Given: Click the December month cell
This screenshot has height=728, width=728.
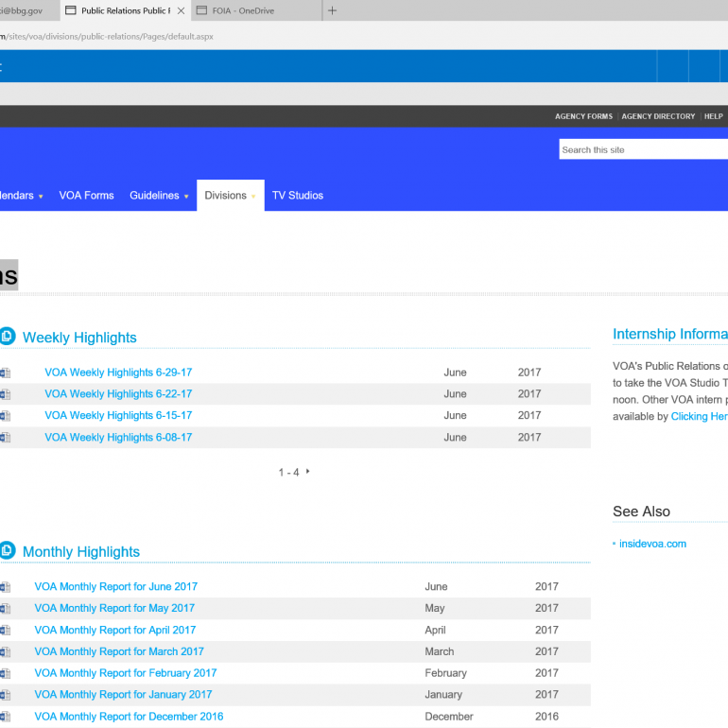Looking at the screenshot, I should (449, 716).
